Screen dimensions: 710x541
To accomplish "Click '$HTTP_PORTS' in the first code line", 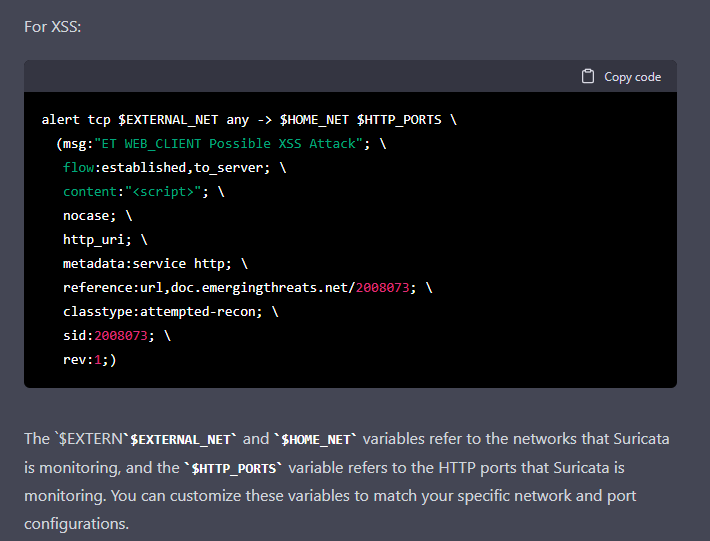I will [x=399, y=120].
